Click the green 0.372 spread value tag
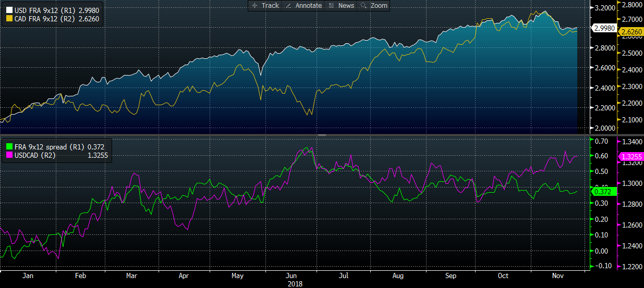This screenshot has height=288, width=644. [x=604, y=192]
